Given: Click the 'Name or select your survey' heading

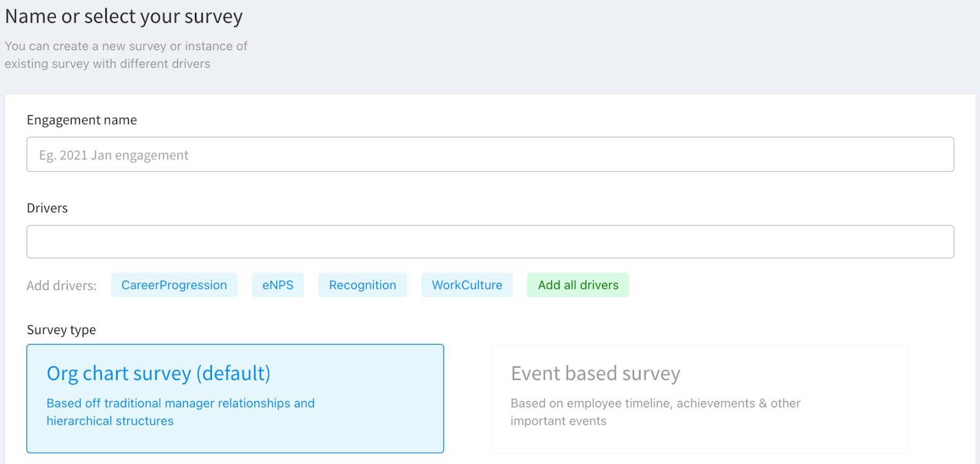Looking at the screenshot, I should click(124, 17).
